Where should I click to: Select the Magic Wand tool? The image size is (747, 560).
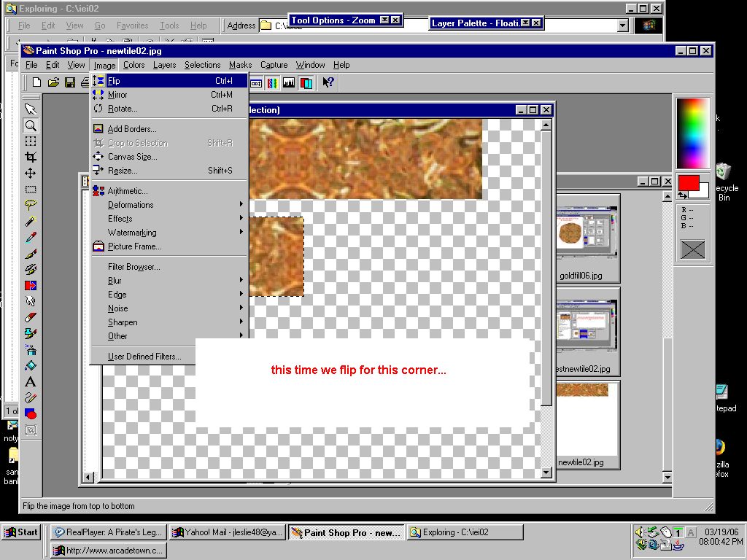[x=31, y=222]
